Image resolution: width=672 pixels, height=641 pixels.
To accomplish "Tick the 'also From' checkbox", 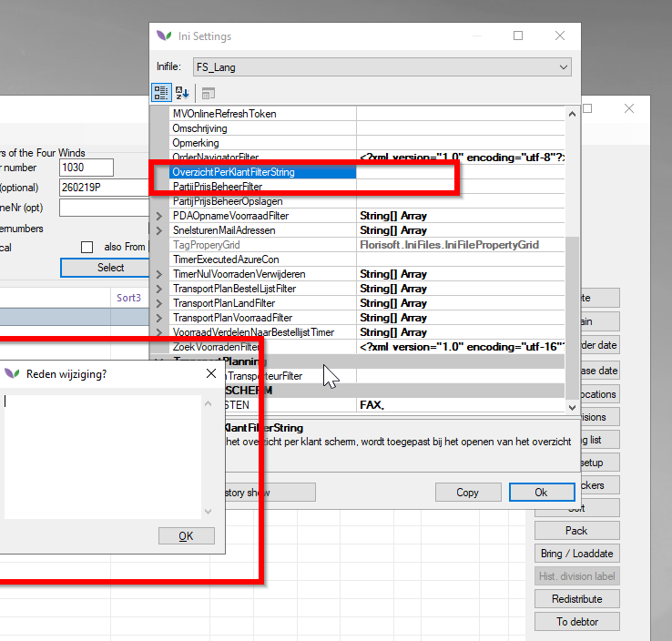I will coord(87,247).
